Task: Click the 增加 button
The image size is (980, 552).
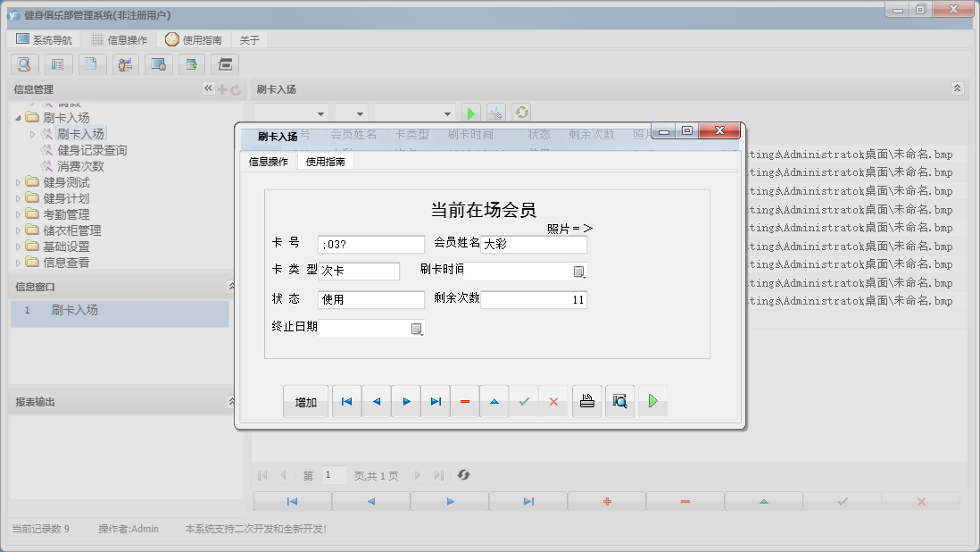Action: (x=305, y=402)
